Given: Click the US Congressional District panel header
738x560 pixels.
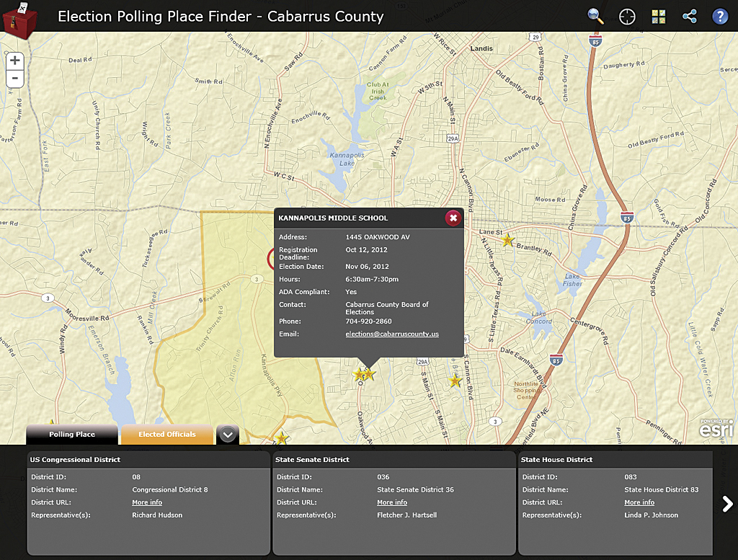Looking at the screenshot, I should [x=148, y=460].
